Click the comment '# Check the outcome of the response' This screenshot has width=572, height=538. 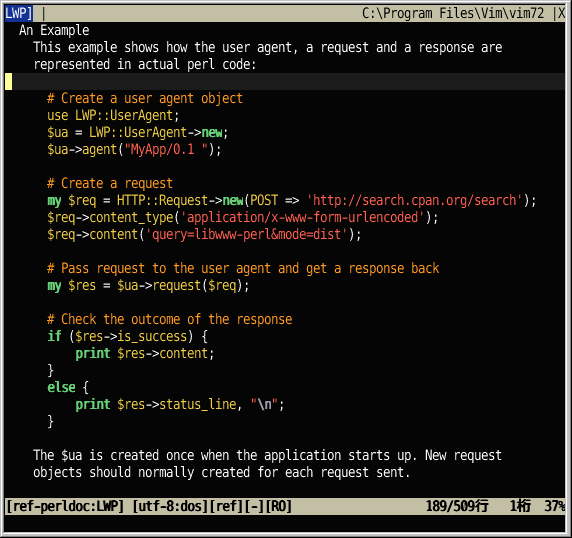pyautogui.click(x=170, y=319)
